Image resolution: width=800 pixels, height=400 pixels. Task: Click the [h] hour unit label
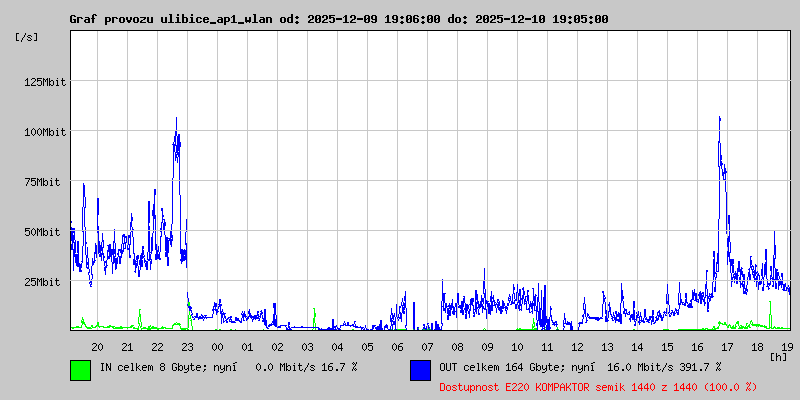tap(779, 356)
